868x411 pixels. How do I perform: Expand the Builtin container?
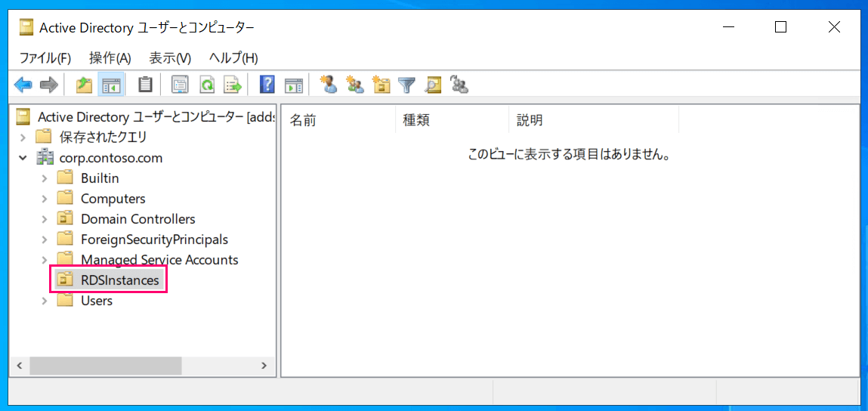point(45,178)
